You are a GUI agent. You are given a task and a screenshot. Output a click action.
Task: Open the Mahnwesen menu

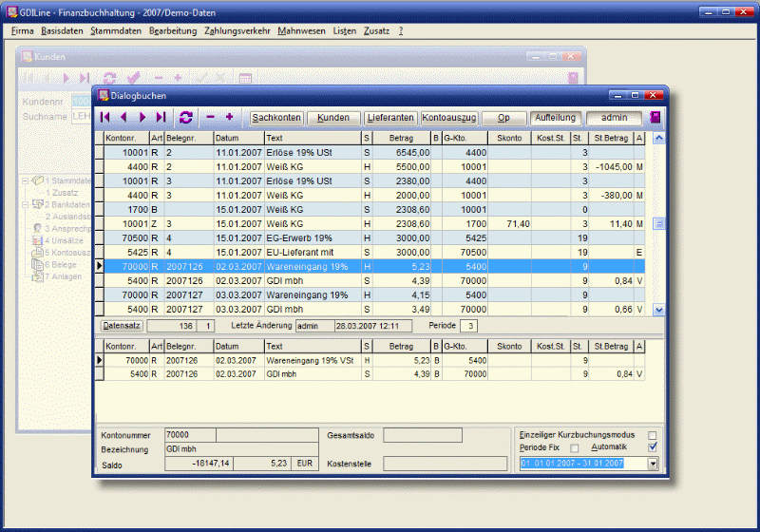click(301, 30)
